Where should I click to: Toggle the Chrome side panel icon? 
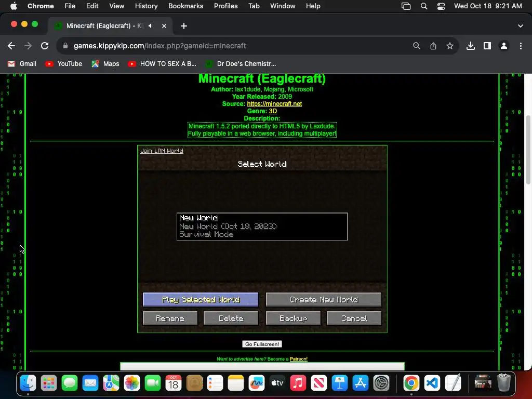[487, 46]
